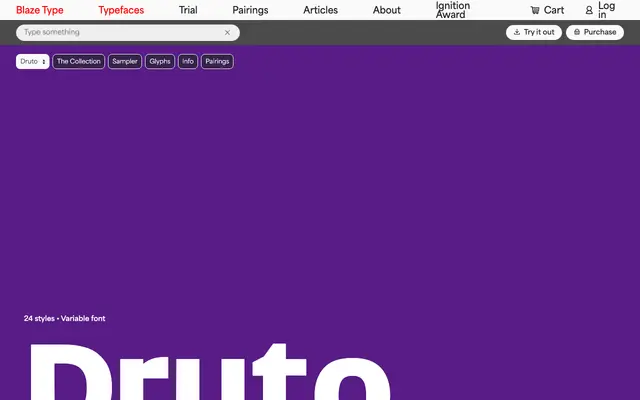Jump to the Sampler section

(x=125, y=62)
